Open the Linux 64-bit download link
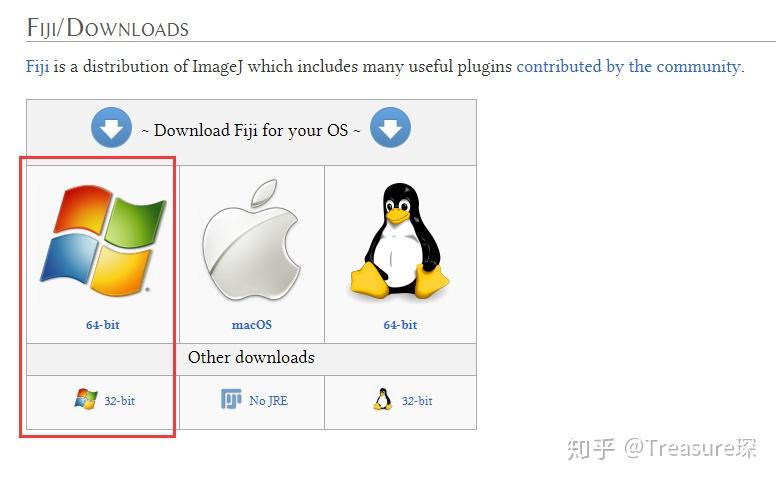The image size is (776, 479). click(x=400, y=325)
